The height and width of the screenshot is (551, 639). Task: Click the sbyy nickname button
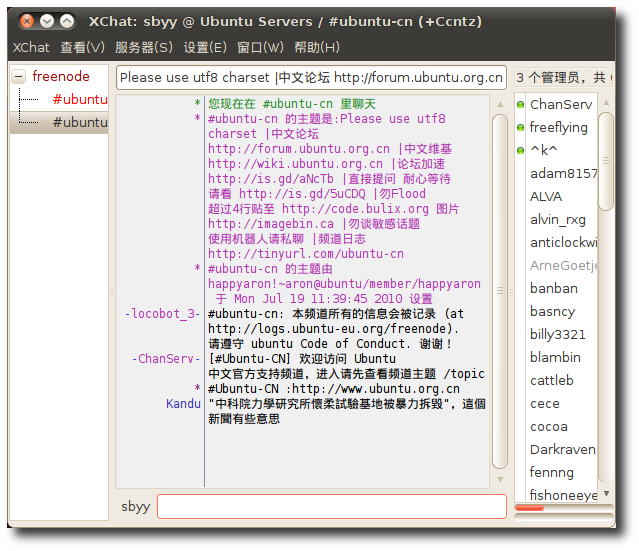(x=135, y=507)
